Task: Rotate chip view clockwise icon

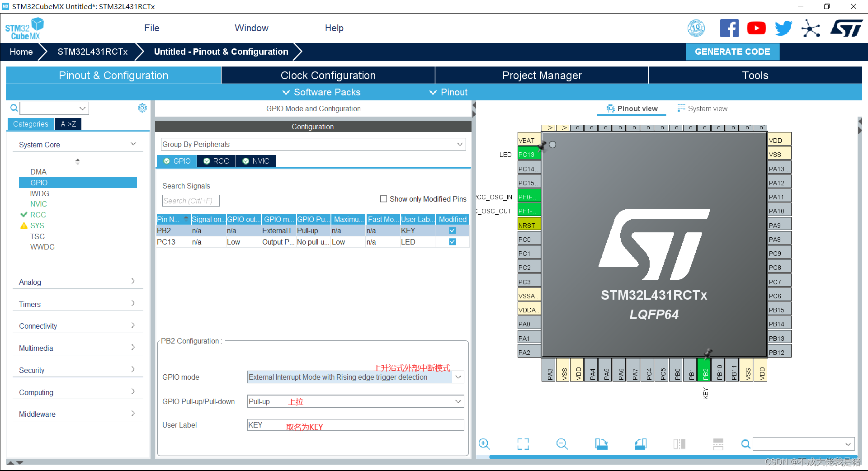Action: 601,444
